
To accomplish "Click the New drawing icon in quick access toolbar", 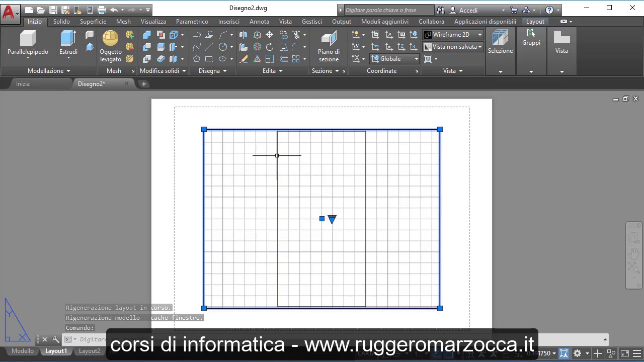I will pos(29,10).
